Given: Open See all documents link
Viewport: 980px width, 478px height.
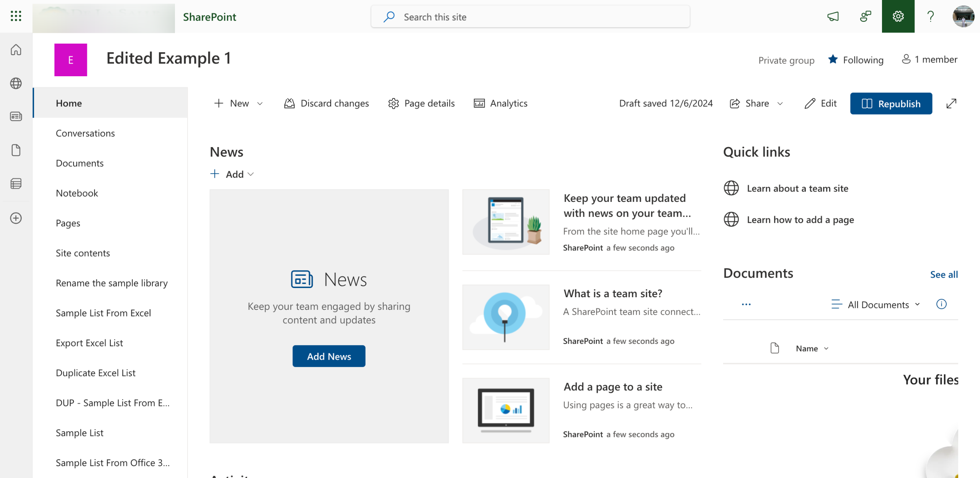Looking at the screenshot, I should coord(944,275).
